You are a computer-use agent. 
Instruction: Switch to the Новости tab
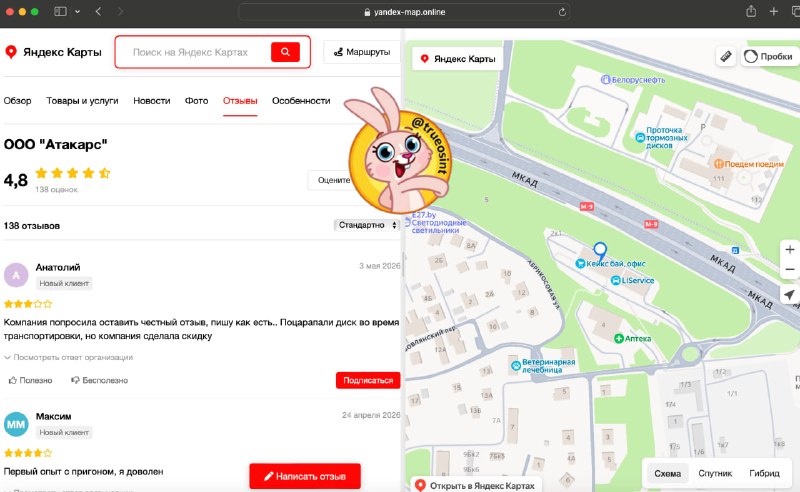pyautogui.click(x=152, y=101)
